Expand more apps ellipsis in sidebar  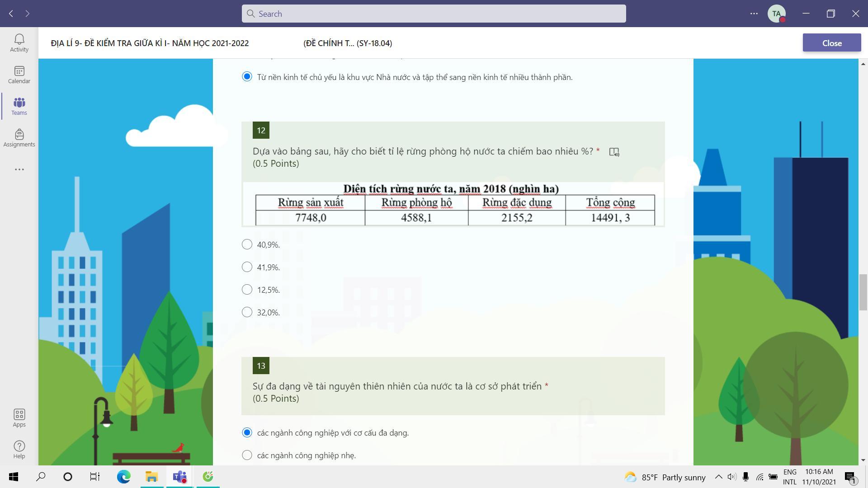click(19, 169)
